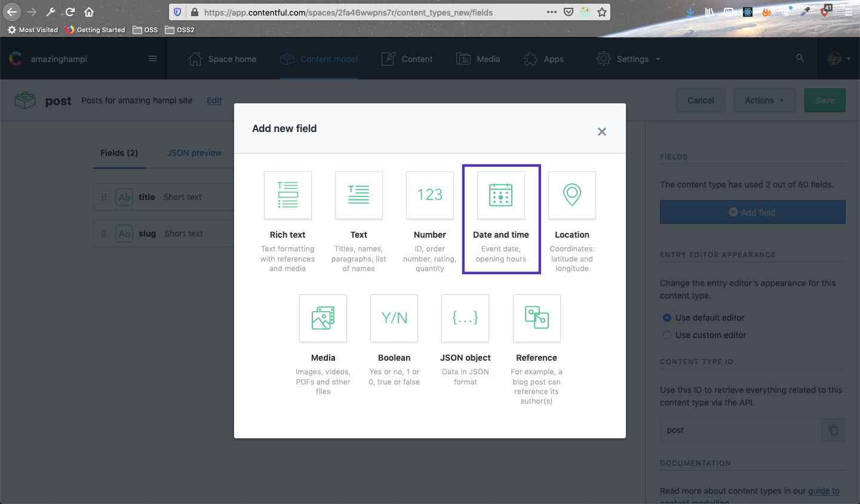
Task: Bookmark this page with star icon
Action: click(x=602, y=12)
